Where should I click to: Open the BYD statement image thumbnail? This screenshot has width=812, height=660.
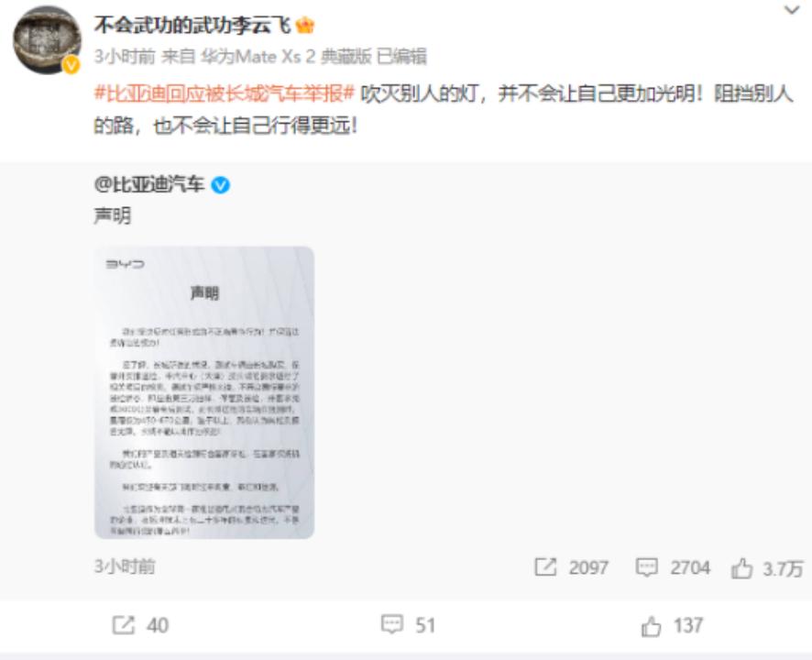[x=204, y=392]
